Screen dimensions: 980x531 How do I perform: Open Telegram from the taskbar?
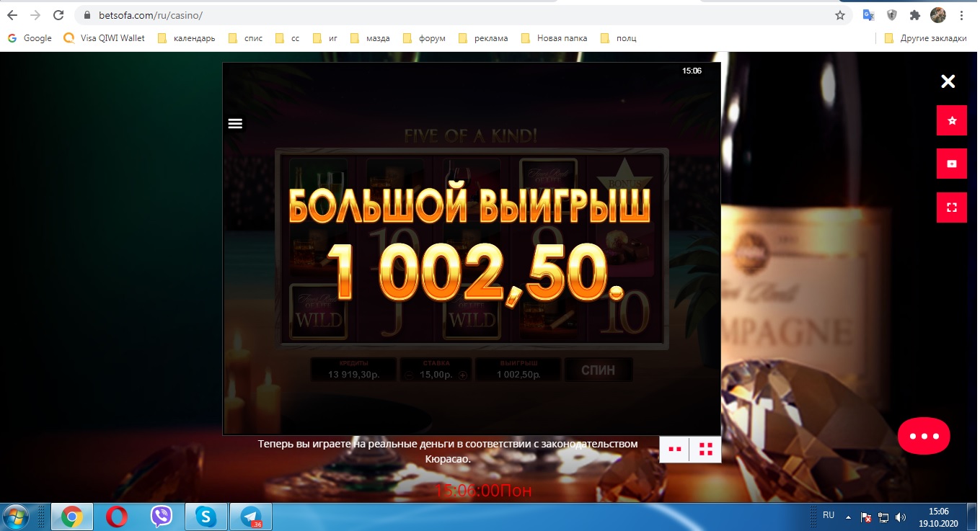(x=251, y=517)
